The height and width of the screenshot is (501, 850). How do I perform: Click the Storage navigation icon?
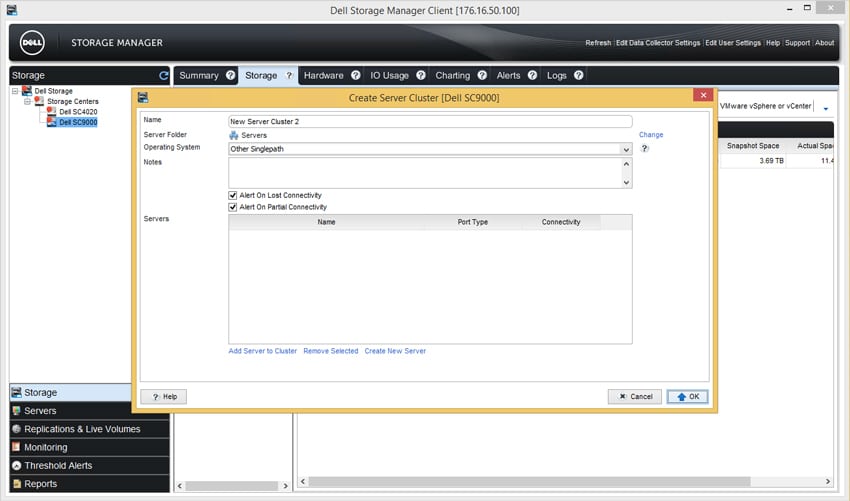coord(17,392)
